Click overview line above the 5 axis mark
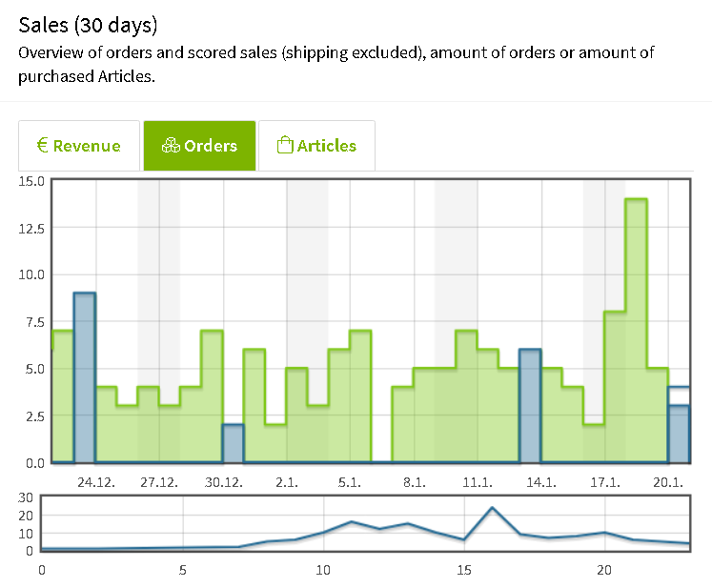This screenshot has height=588, width=712. point(182,548)
